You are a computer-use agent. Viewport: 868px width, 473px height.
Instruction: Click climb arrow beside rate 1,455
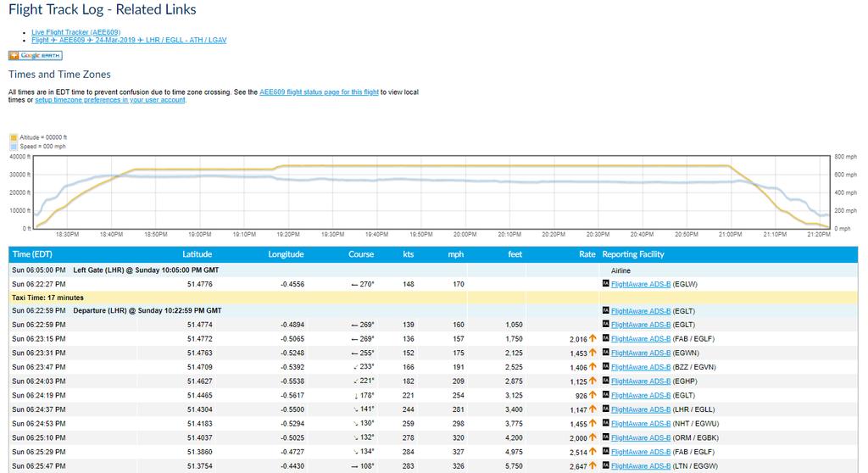pos(593,423)
